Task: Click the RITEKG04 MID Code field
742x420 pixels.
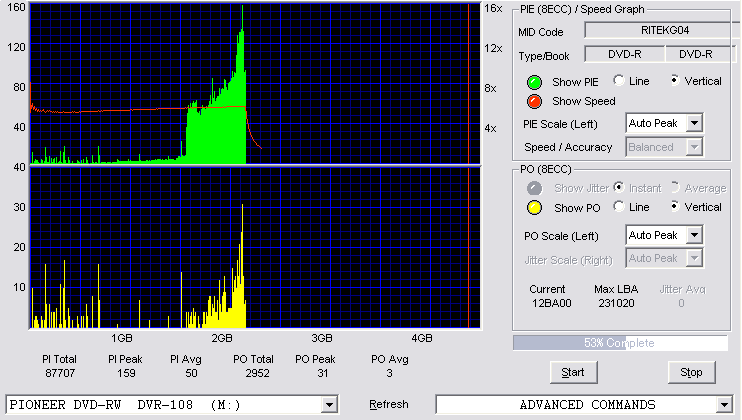Action: 664,30
